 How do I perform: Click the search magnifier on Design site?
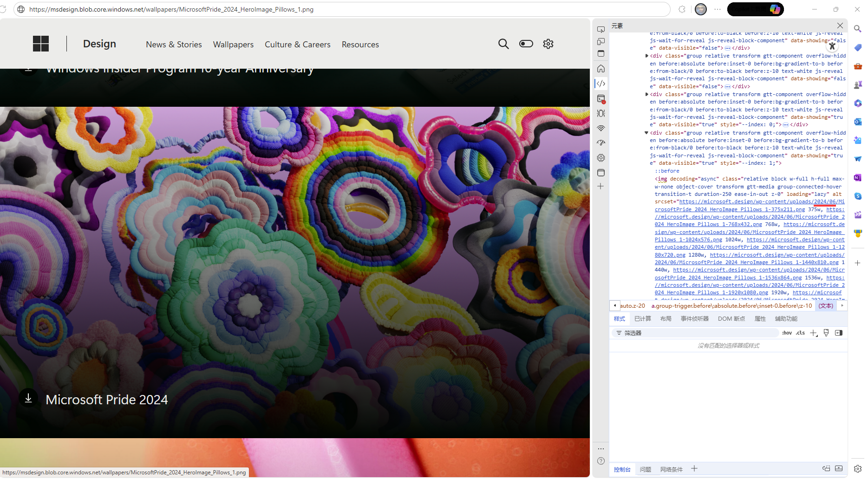pos(503,44)
